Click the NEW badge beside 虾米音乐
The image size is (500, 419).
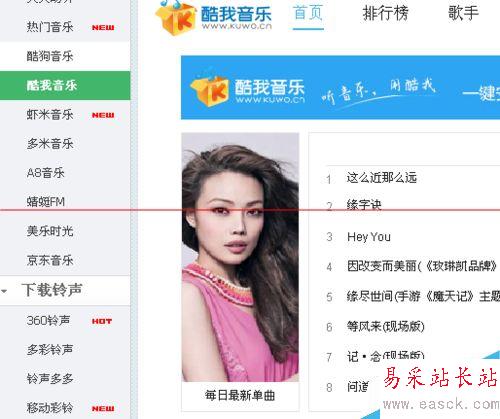click(103, 115)
